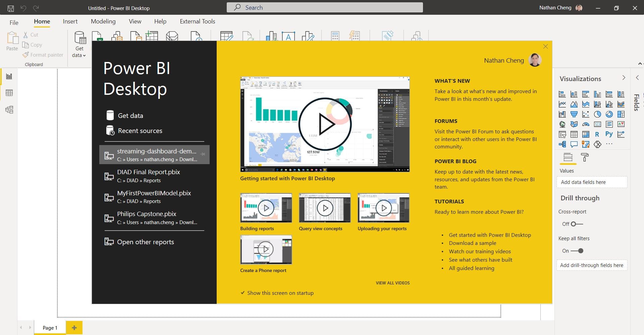Screen dimensions: 644x335
Task: Expand the Fields pane with chevron
Action: (x=637, y=78)
